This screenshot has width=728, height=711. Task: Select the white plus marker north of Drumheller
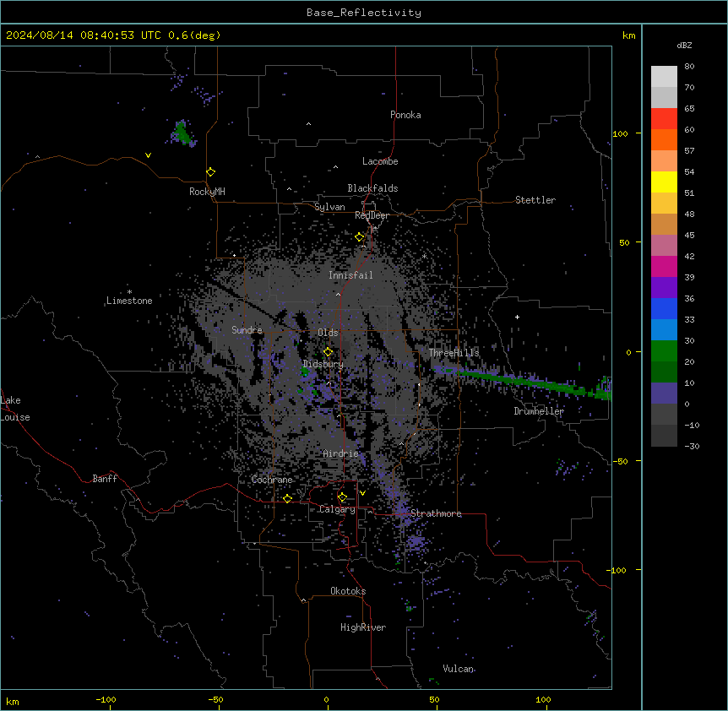tap(517, 317)
